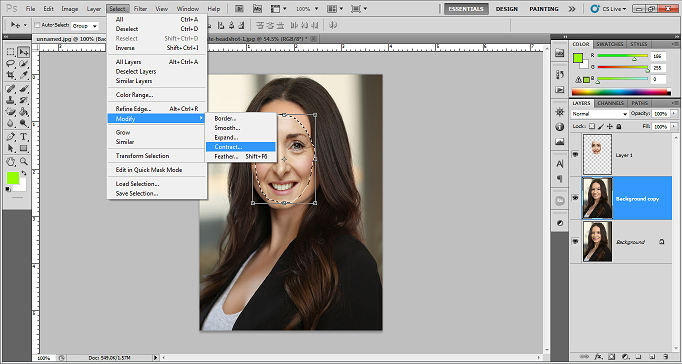This screenshot has width=682, height=364.
Task: Launch Bridge from the application bar
Action: [239, 8]
